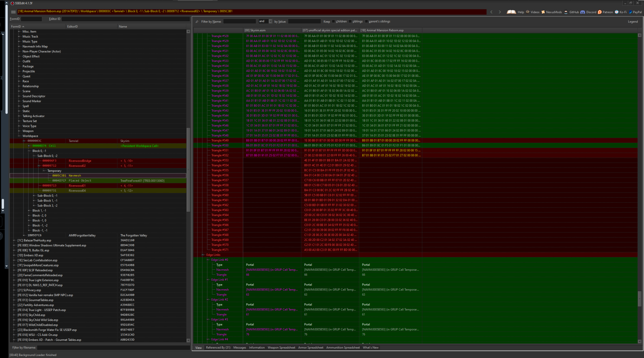Focus the by Value filter input
Image resolution: width=644 pixels, height=358 pixels.
click(304, 21)
